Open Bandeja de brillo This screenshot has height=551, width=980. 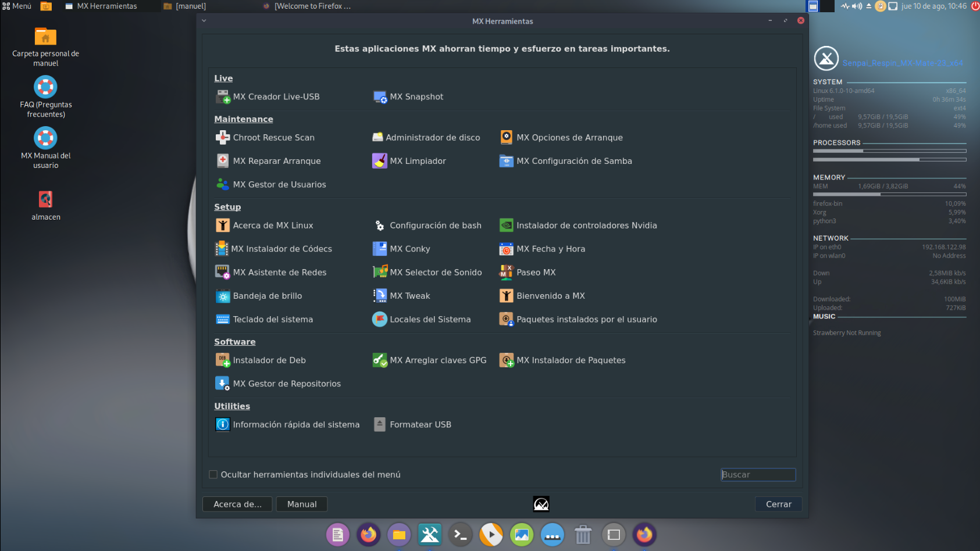pyautogui.click(x=259, y=296)
